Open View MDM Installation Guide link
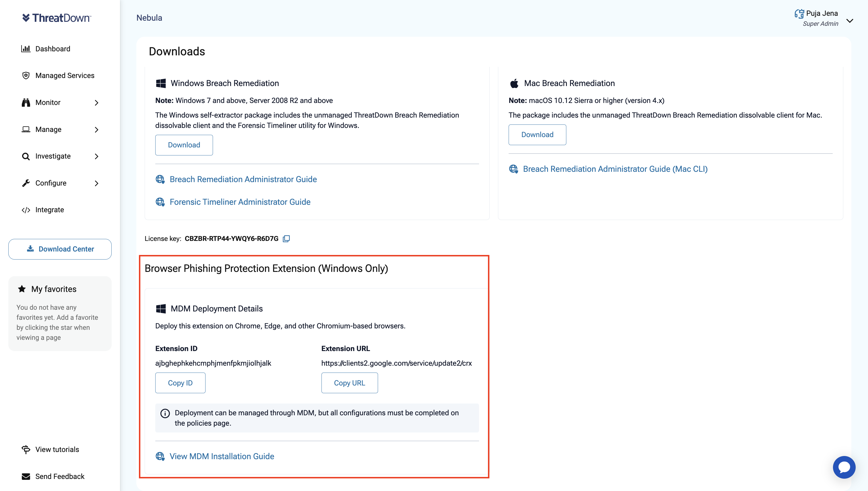 click(x=222, y=456)
